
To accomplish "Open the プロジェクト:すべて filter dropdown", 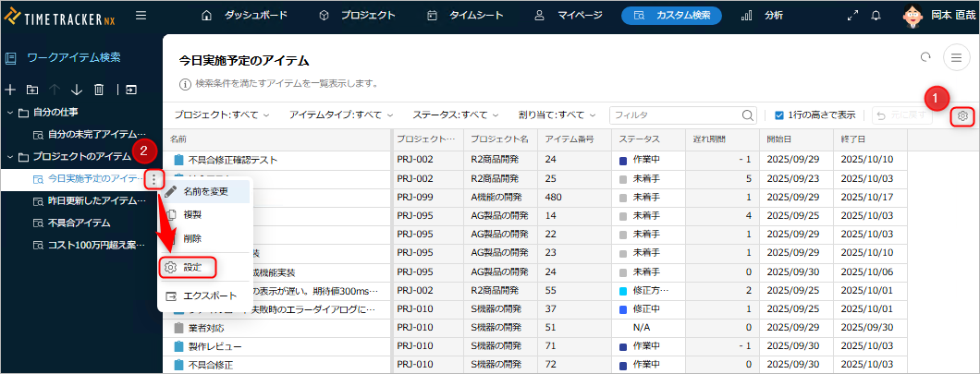I will point(222,115).
